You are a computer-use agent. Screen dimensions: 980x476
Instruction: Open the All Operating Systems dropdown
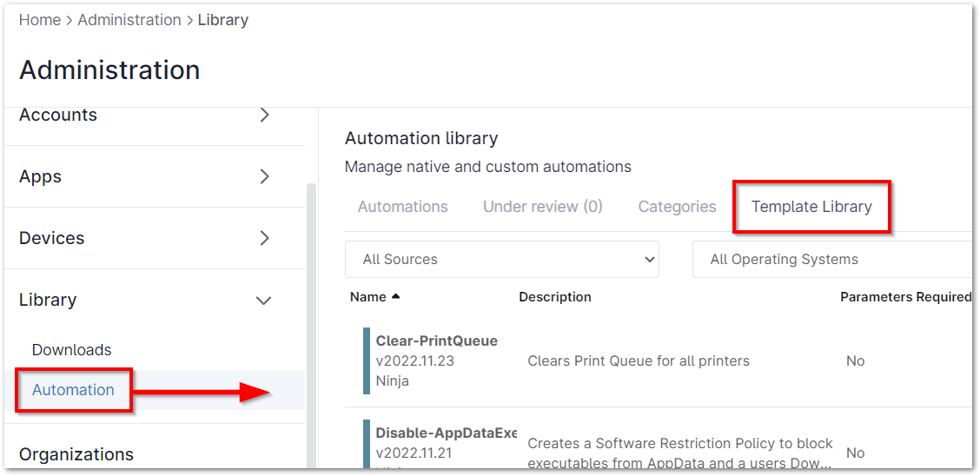(x=834, y=259)
